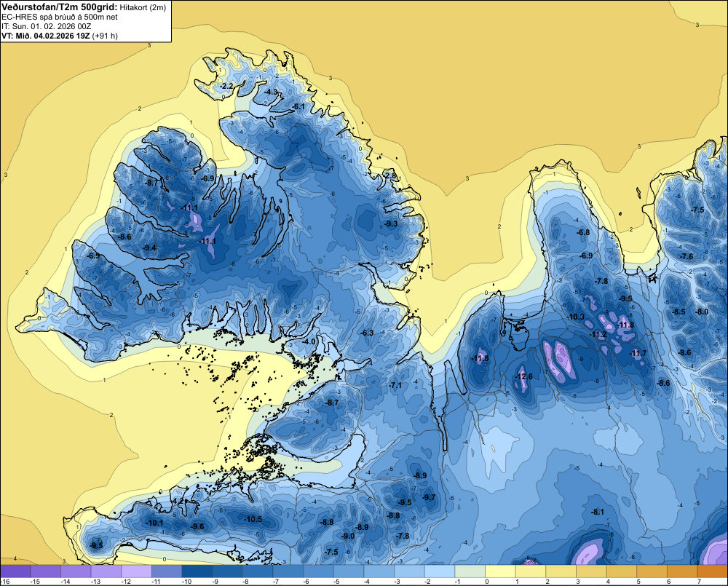Click the legend swatch between 2 and 3
This screenshot has width=728, height=586.
click(561, 571)
